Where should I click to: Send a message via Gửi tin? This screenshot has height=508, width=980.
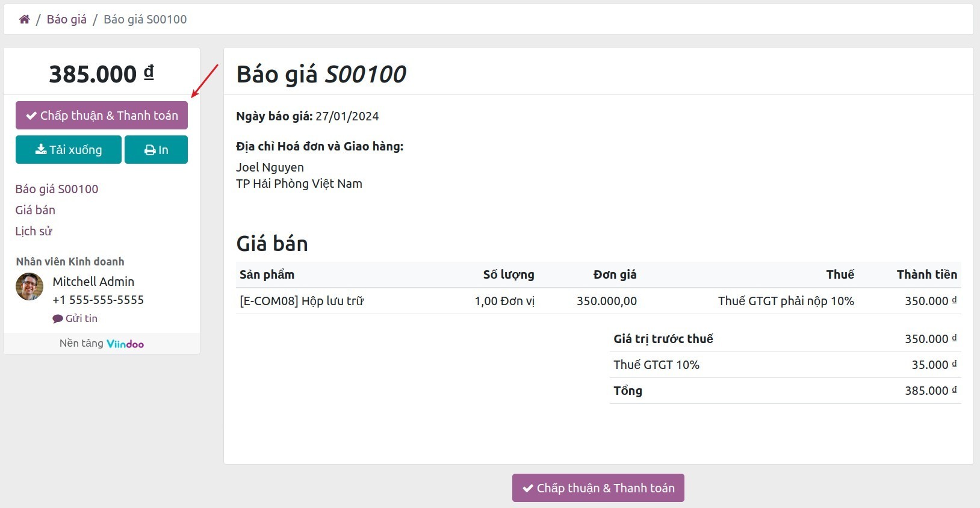80,318
